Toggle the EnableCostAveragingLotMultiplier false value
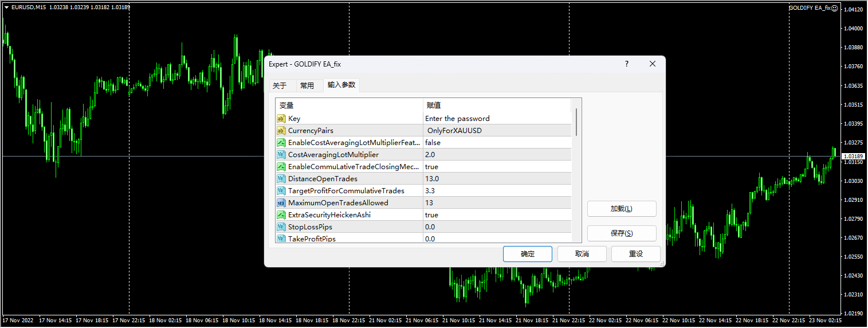Viewport: 868px width, 328px height. 433,143
